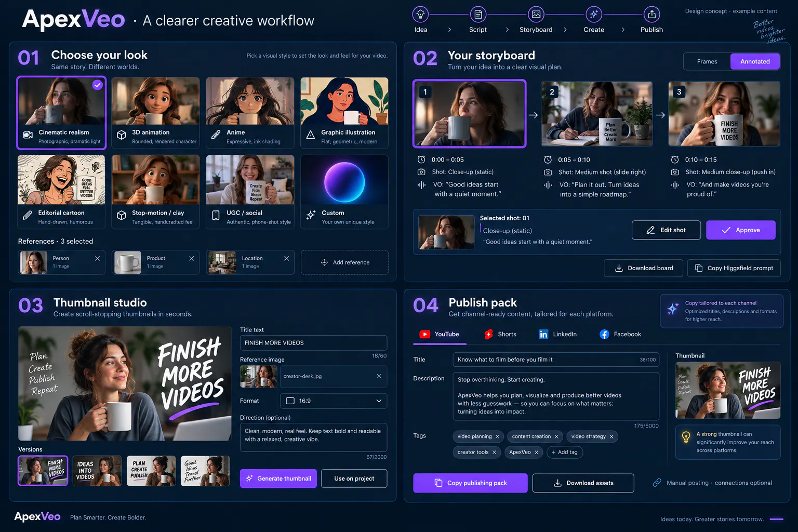Click Generate thumbnail
The image size is (798, 532).
point(278,478)
